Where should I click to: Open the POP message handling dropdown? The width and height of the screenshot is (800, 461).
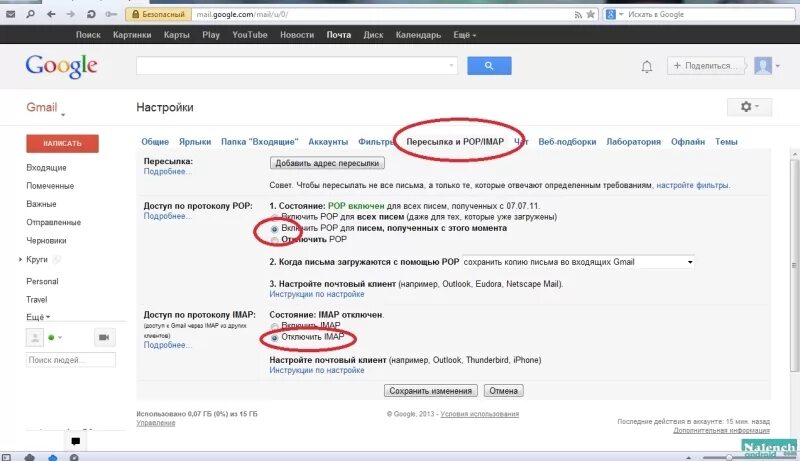tap(578, 262)
